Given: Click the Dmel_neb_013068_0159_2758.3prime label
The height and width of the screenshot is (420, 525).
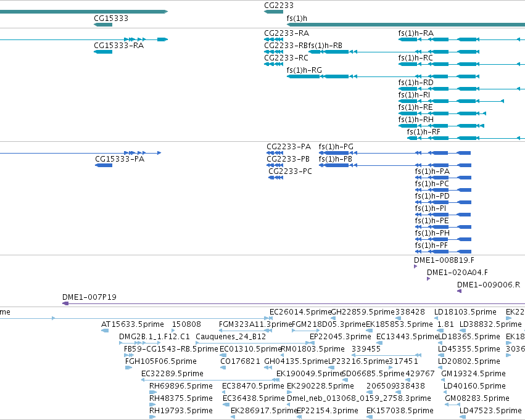Looking at the screenshot, I should coord(358,398).
